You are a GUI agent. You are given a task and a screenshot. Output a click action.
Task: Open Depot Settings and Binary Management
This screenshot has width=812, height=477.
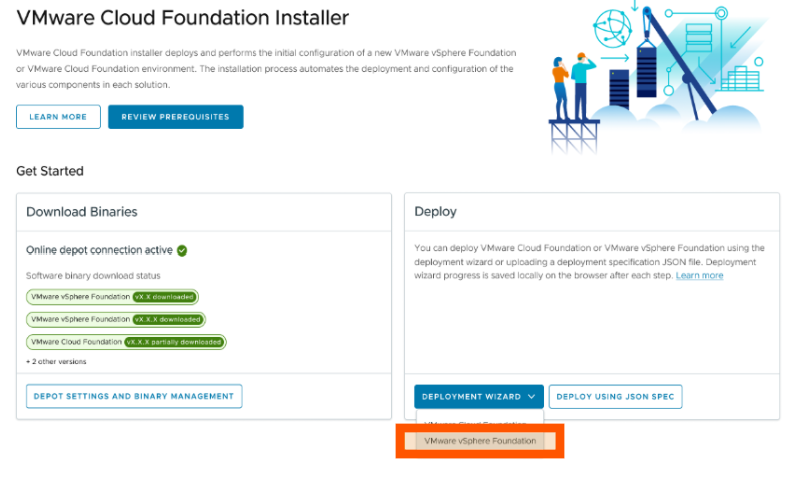click(x=134, y=396)
